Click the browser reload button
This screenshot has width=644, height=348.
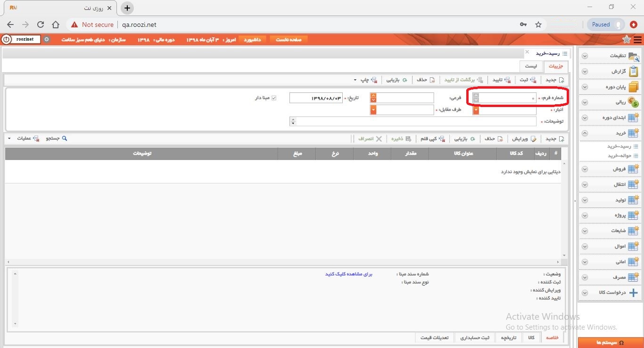point(41,25)
